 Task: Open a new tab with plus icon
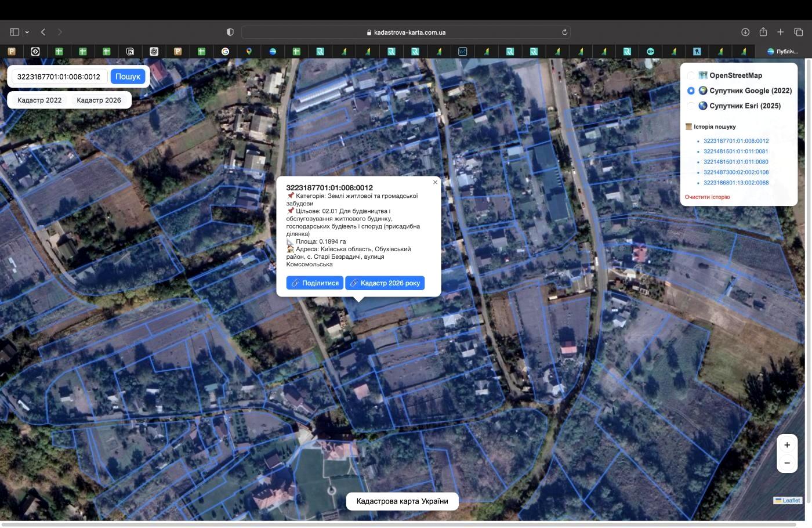tap(781, 32)
